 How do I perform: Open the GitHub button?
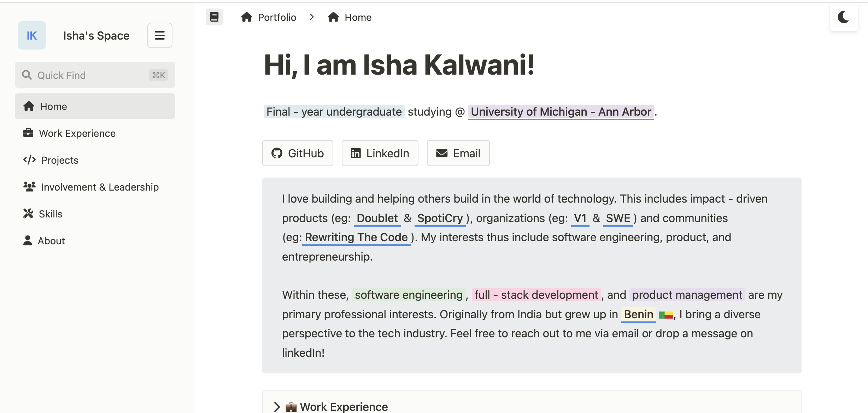(x=298, y=153)
